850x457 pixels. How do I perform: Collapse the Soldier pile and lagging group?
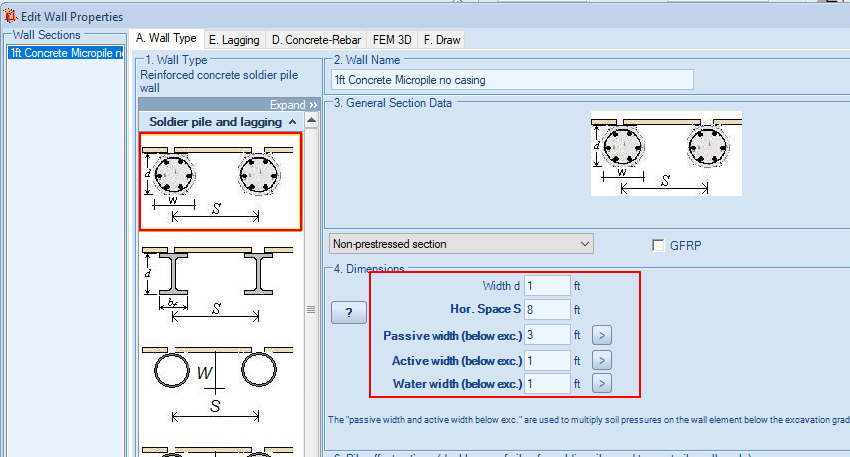pos(222,121)
